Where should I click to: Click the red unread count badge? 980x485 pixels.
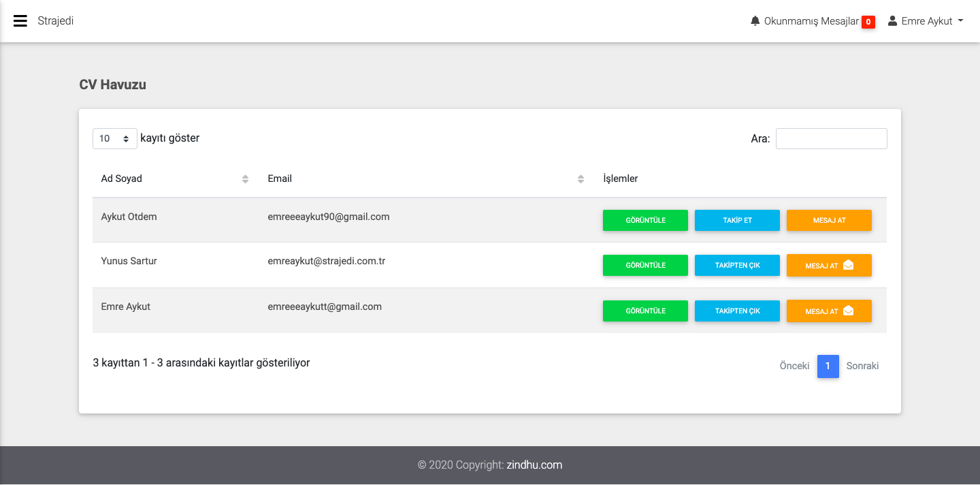[x=868, y=22]
